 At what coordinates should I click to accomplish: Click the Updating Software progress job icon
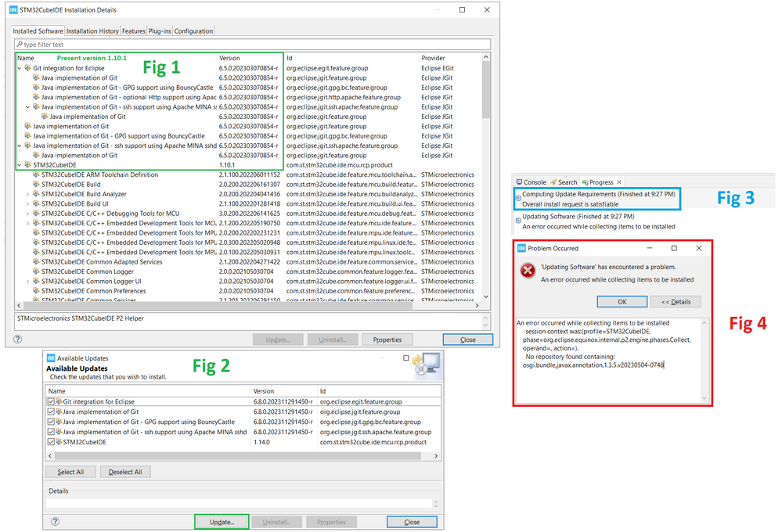[518, 220]
